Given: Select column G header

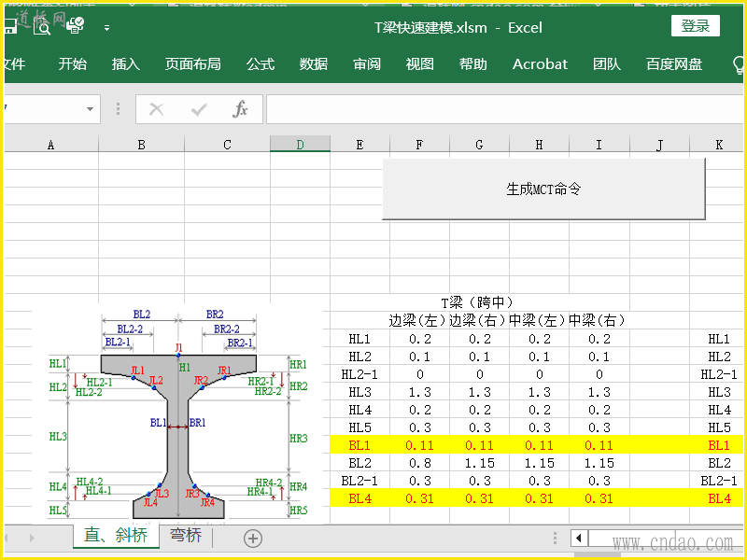Looking at the screenshot, I should (479, 145).
